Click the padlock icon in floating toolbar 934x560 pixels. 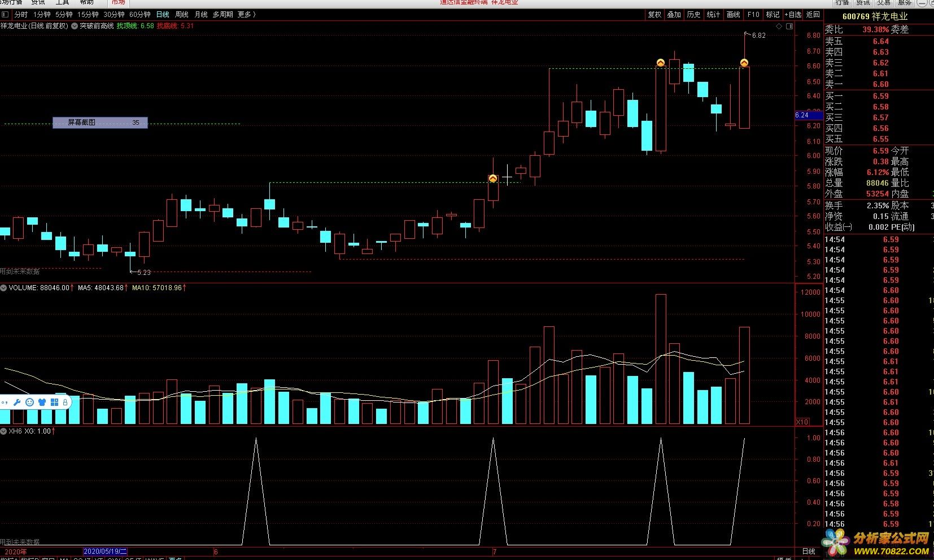65,403
